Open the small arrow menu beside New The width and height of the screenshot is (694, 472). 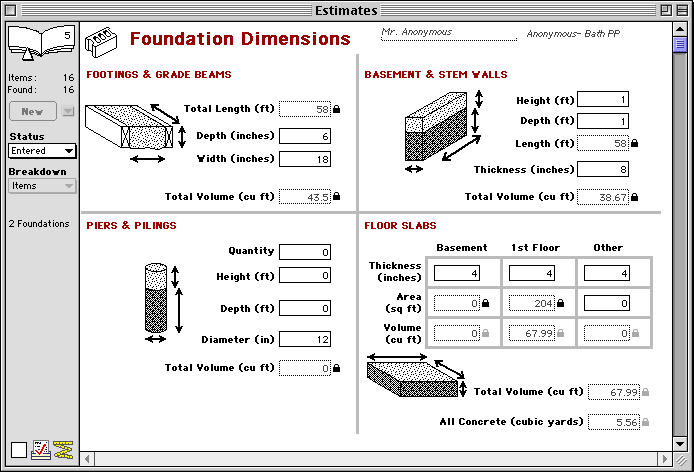tap(68, 112)
